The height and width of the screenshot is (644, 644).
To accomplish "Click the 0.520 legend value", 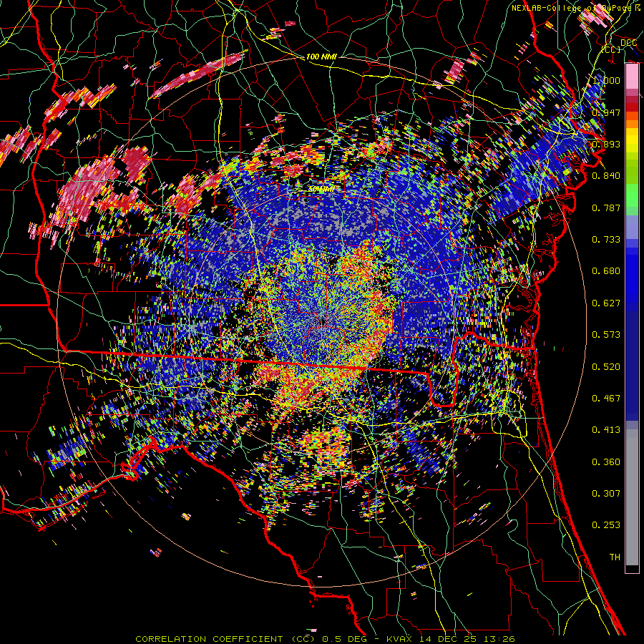I will [606, 366].
